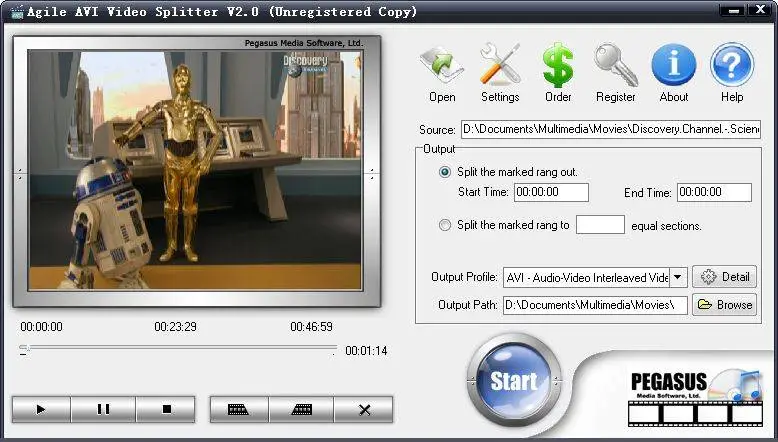Pause the video playback
Image resolution: width=778 pixels, height=442 pixels.
(x=103, y=409)
